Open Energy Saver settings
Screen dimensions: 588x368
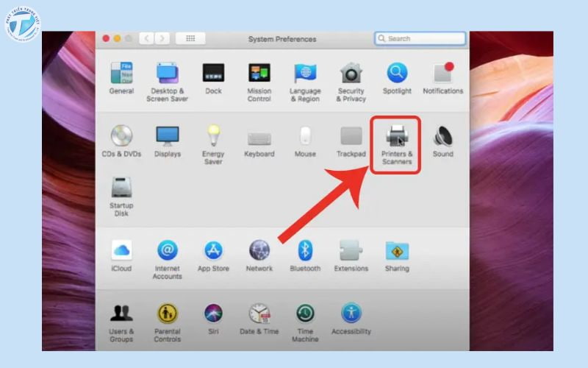click(x=213, y=136)
